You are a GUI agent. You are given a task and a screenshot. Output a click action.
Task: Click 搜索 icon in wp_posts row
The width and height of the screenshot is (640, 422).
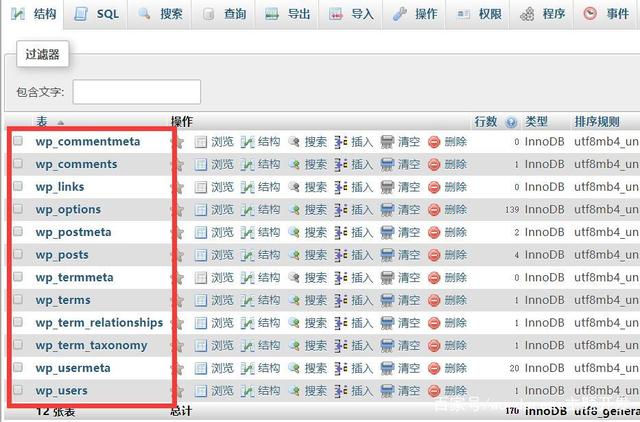(294, 255)
